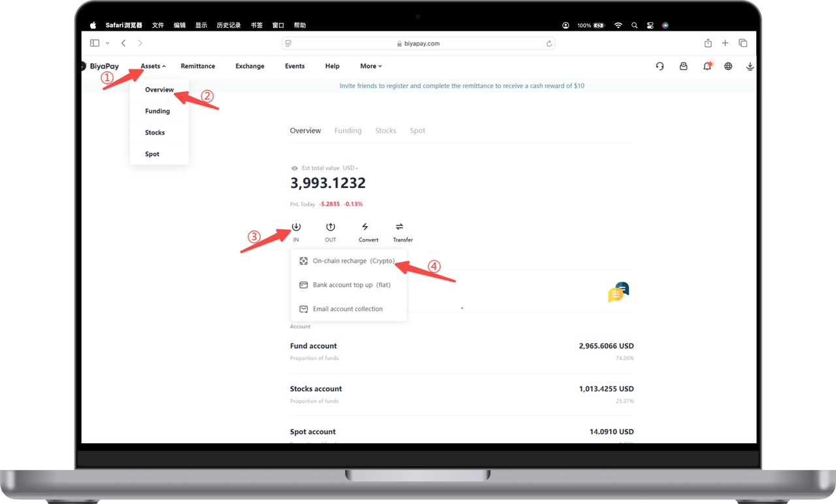The image size is (836, 504).
Task: Open the USD currency selector
Action: pyautogui.click(x=350, y=168)
